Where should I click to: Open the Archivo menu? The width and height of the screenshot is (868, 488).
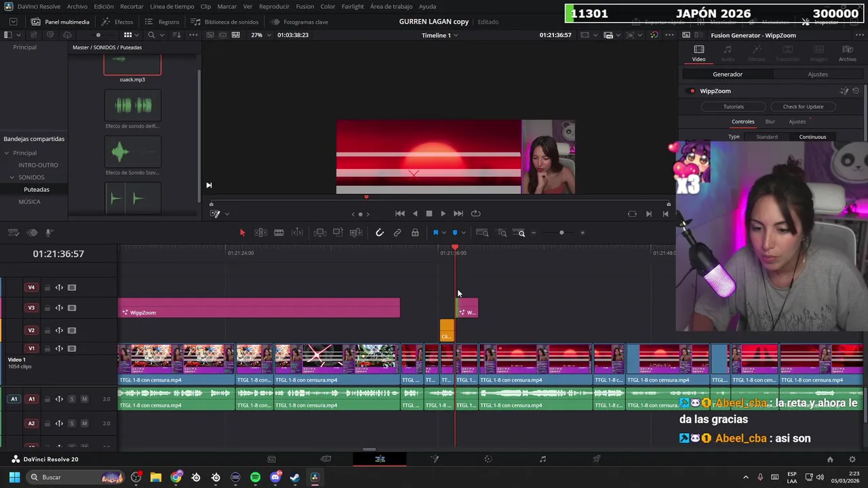click(77, 6)
